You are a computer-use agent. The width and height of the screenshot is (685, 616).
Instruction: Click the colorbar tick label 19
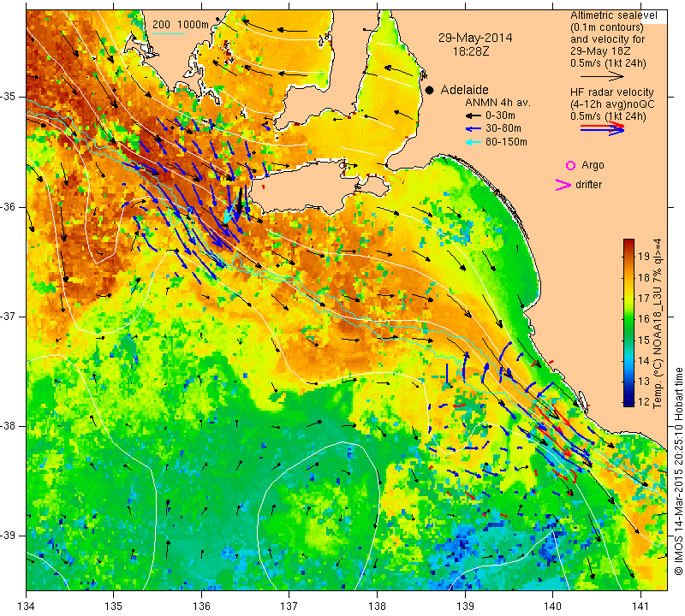click(x=644, y=257)
